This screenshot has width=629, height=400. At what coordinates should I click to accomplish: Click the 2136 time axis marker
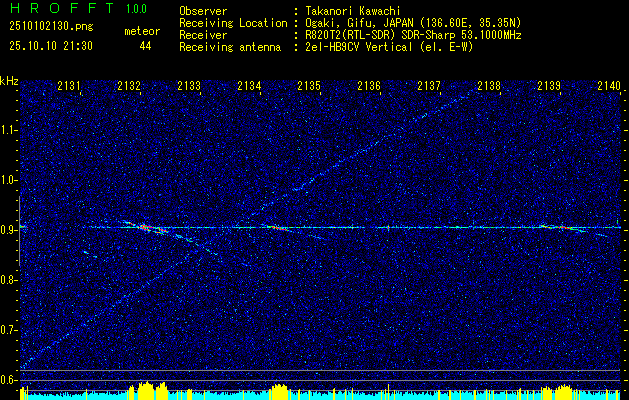coord(369,85)
